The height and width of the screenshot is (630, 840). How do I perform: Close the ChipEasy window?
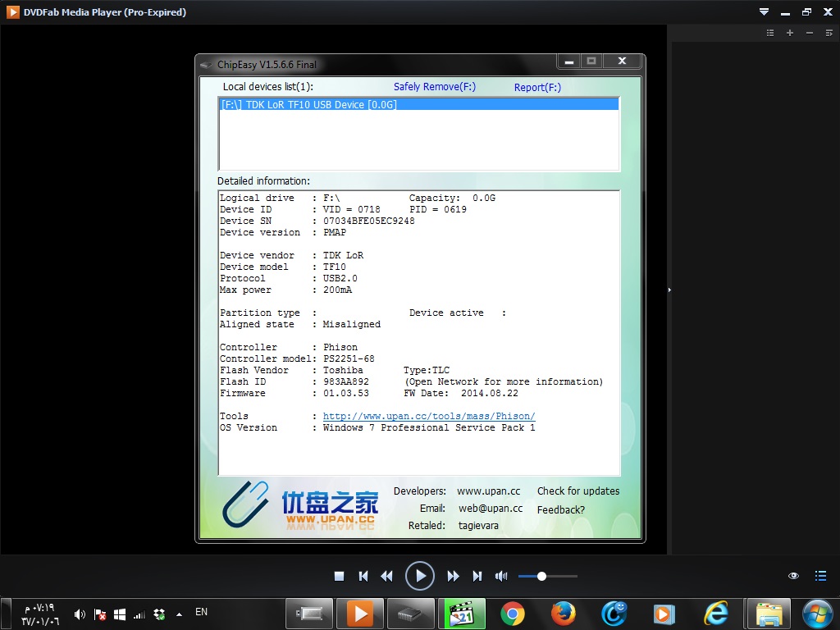622,61
